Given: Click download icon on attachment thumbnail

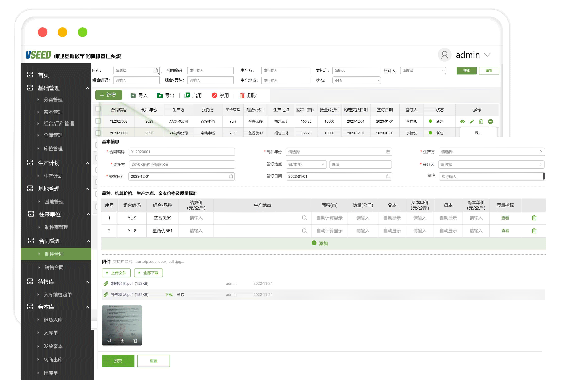Looking at the screenshot, I should 122,341.
